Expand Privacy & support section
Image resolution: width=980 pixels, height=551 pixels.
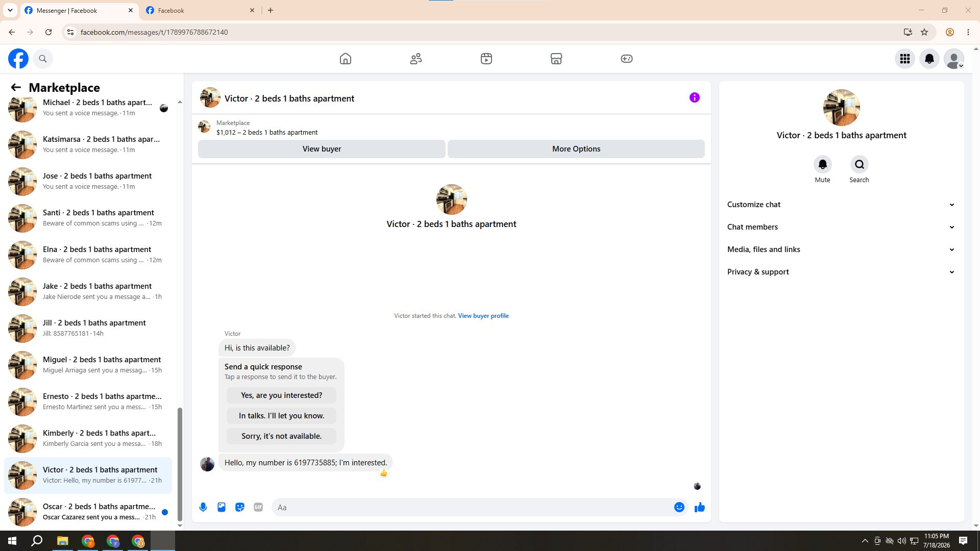(841, 272)
